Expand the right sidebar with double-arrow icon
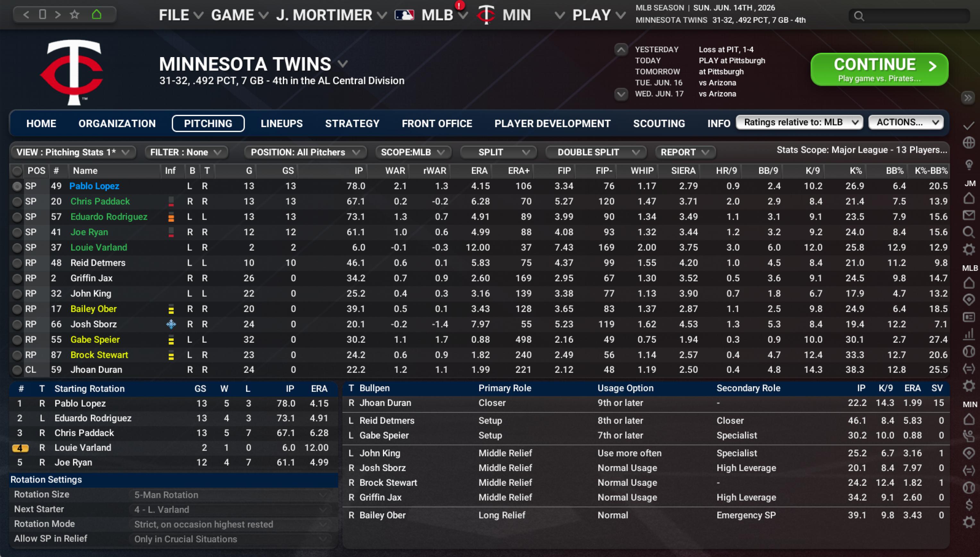This screenshot has height=557, width=980. click(x=968, y=98)
